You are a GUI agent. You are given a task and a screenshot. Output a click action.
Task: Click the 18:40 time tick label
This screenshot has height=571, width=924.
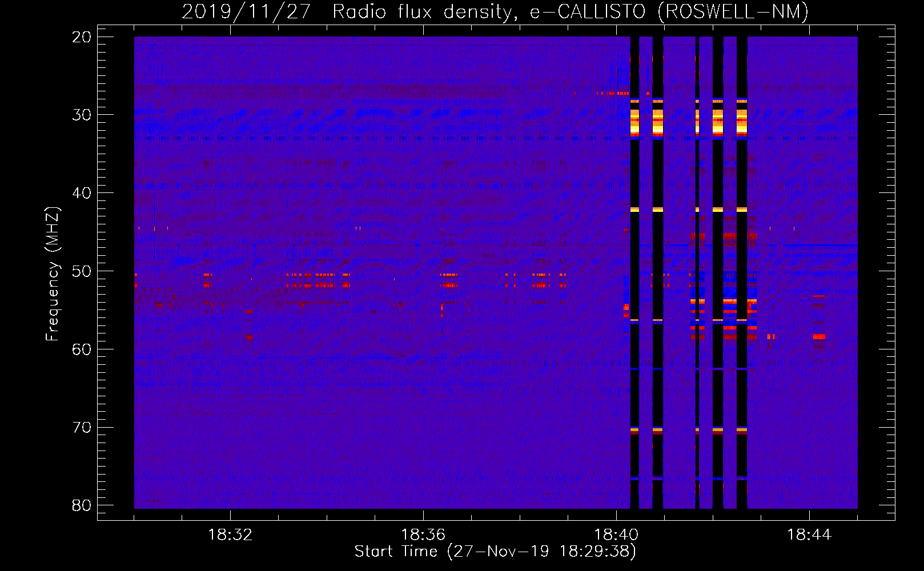point(616,535)
